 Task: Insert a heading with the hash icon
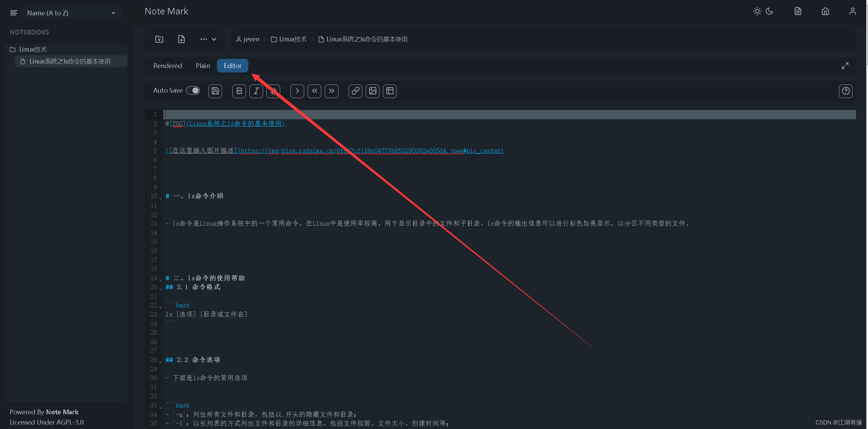(x=273, y=91)
